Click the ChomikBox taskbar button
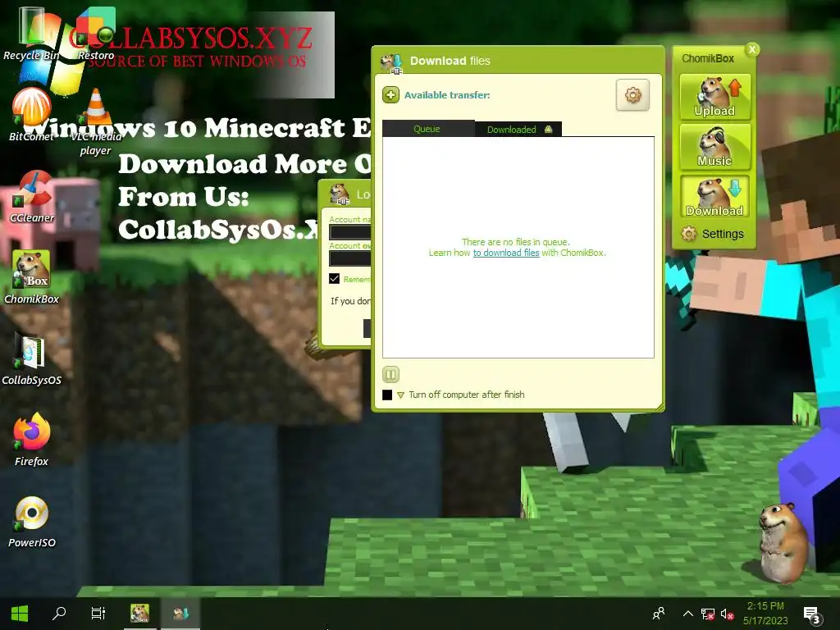The height and width of the screenshot is (630, 840). click(139, 614)
